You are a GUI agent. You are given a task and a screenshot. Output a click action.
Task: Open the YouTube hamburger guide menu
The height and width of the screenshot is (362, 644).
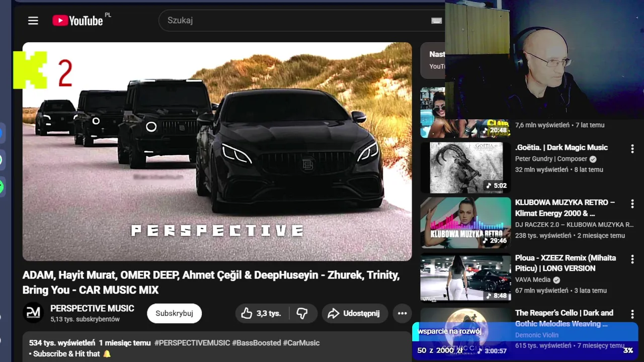coord(33,21)
